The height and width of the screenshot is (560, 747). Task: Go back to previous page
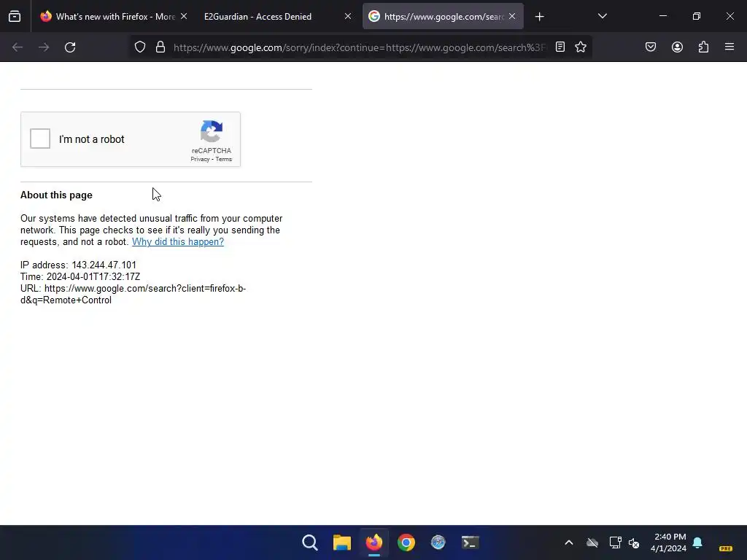(x=18, y=47)
